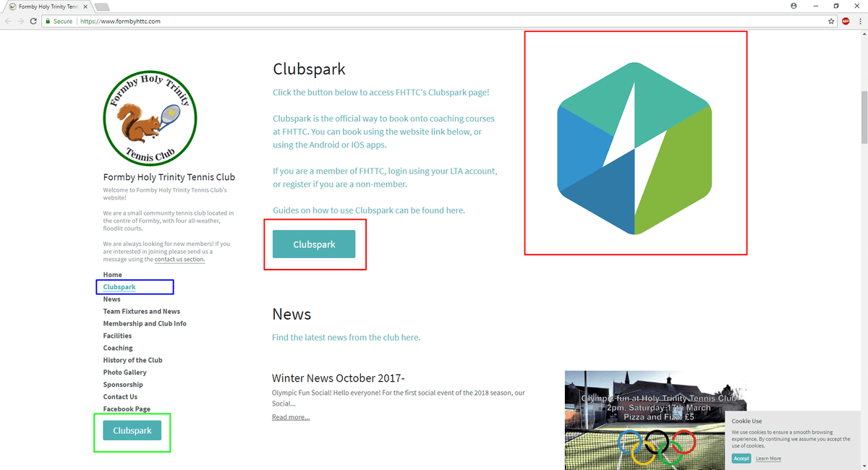This screenshot has width=868, height=470.
Task: Click 'Read more...' under Winter News
Action: click(291, 417)
